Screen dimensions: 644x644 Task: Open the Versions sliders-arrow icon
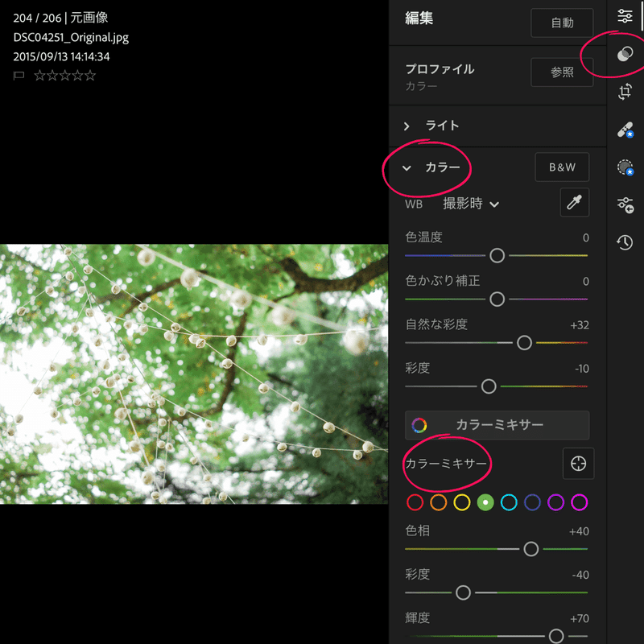click(x=625, y=205)
